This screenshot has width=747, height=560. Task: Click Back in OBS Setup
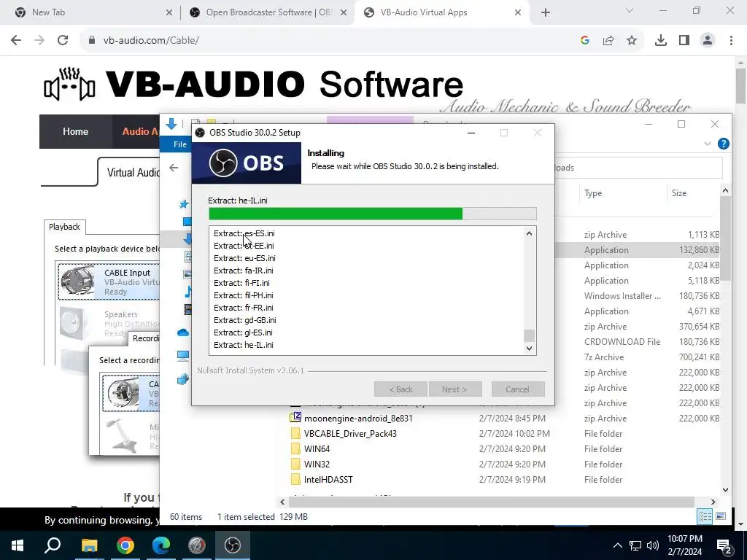tap(400, 389)
